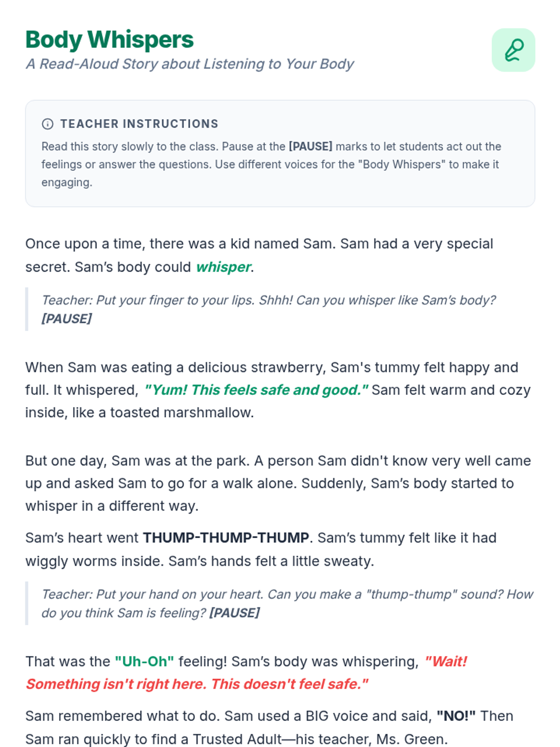
Task: Click [PAUSE] under the finger-to-lips prompt
Action: [x=66, y=319]
